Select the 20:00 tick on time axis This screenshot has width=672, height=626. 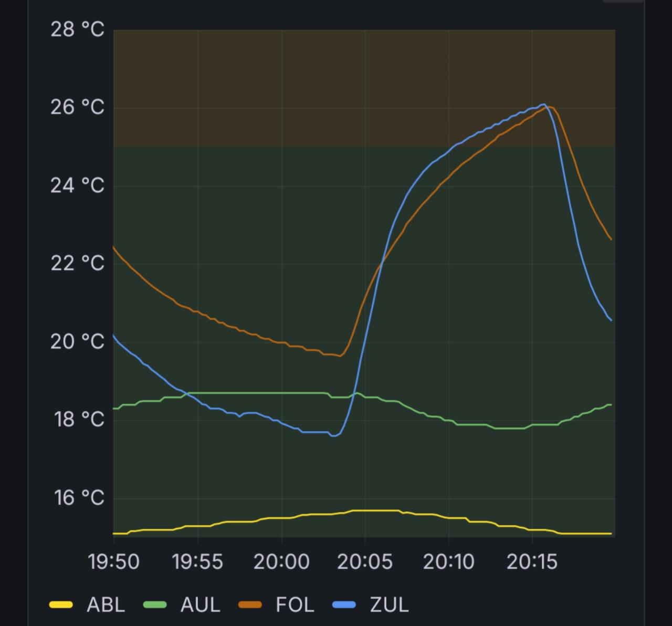pyautogui.click(x=281, y=562)
